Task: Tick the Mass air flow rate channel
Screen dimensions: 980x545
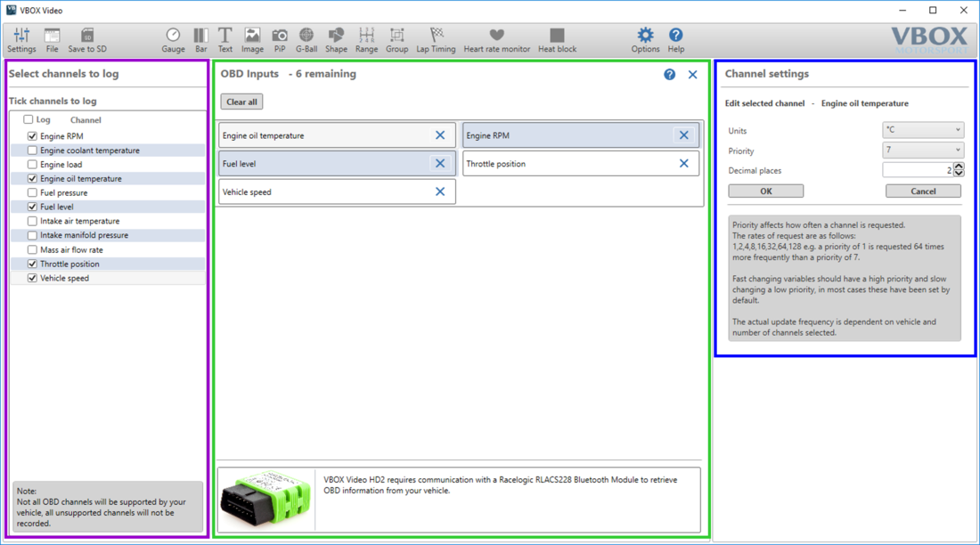Action: (x=32, y=249)
